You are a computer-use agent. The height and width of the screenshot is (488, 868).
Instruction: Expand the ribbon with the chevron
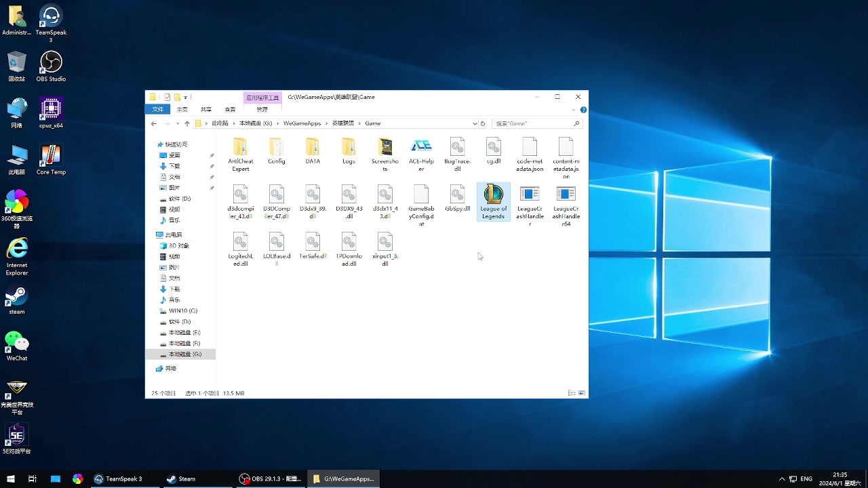click(574, 109)
